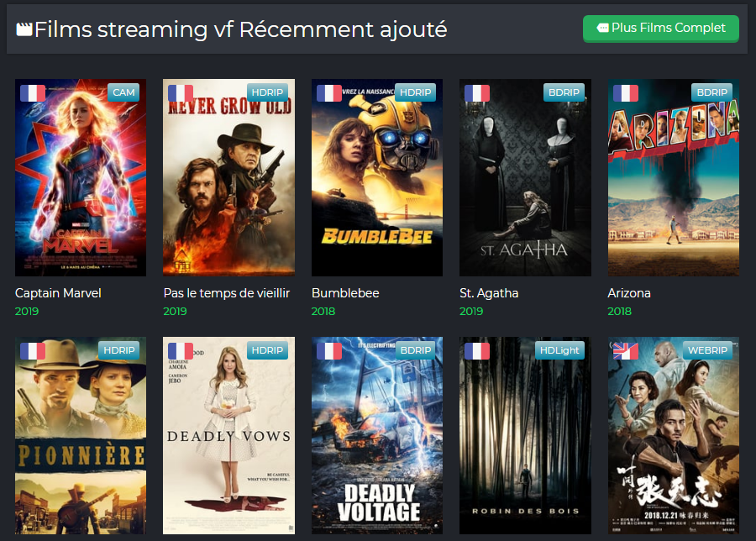Image resolution: width=756 pixels, height=541 pixels.
Task: Click the 2019 year under St. Agatha
Action: [x=471, y=311]
